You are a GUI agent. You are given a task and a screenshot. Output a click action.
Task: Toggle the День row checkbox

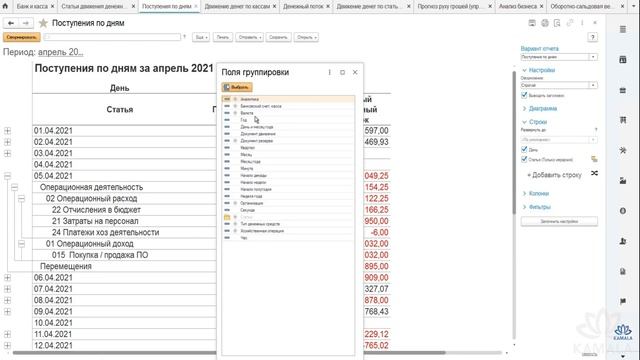click(524, 149)
